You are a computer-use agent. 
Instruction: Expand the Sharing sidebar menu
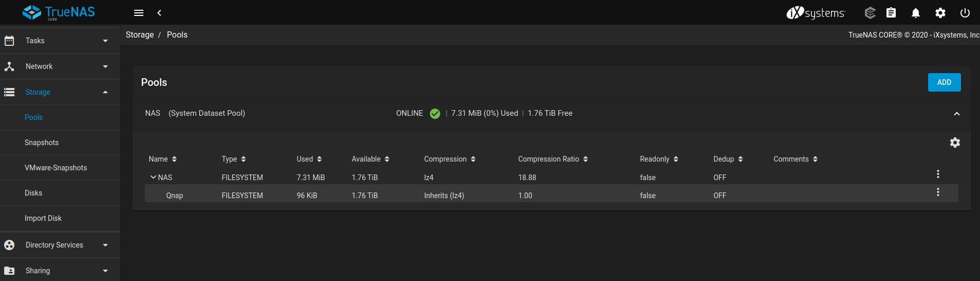tap(60, 271)
